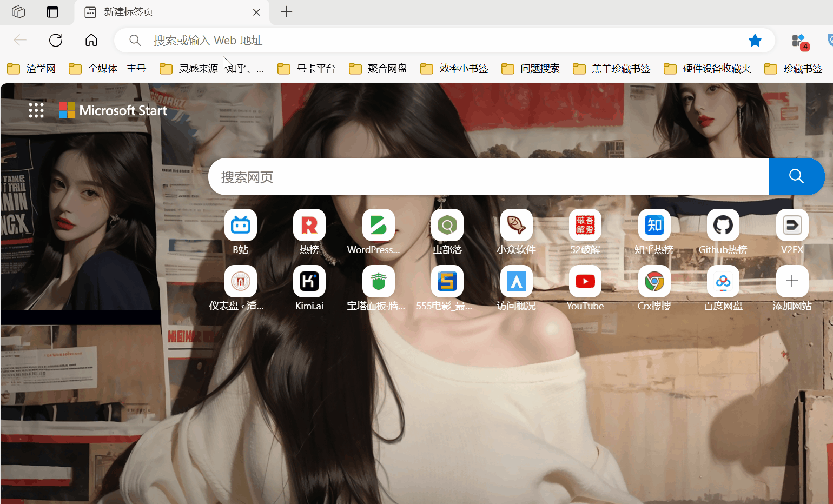
Task: Expand the 问题搜索 bookmark folder
Action: click(x=531, y=69)
